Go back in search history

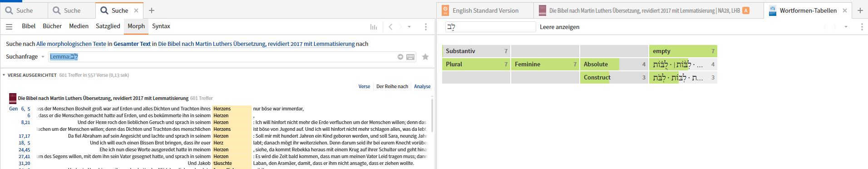point(390,27)
